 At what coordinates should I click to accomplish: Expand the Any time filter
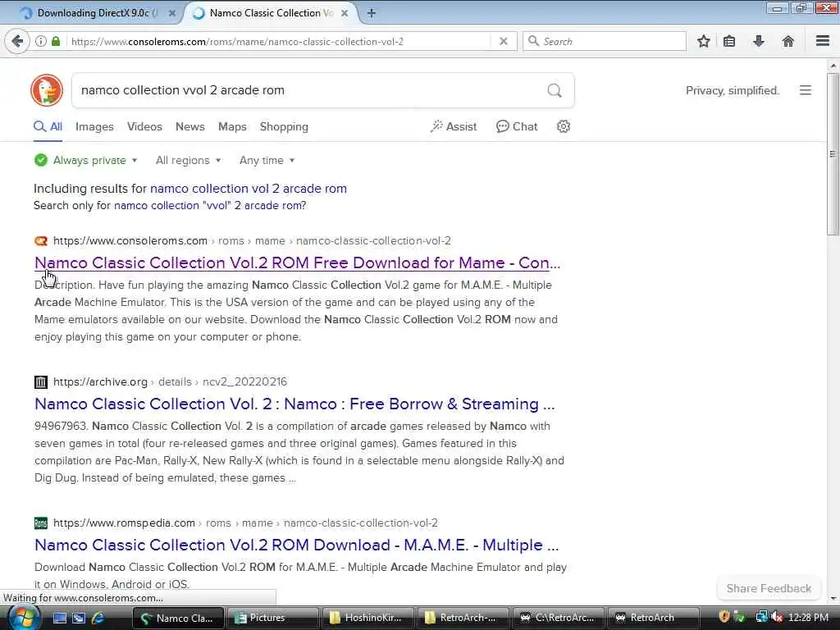(267, 160)
